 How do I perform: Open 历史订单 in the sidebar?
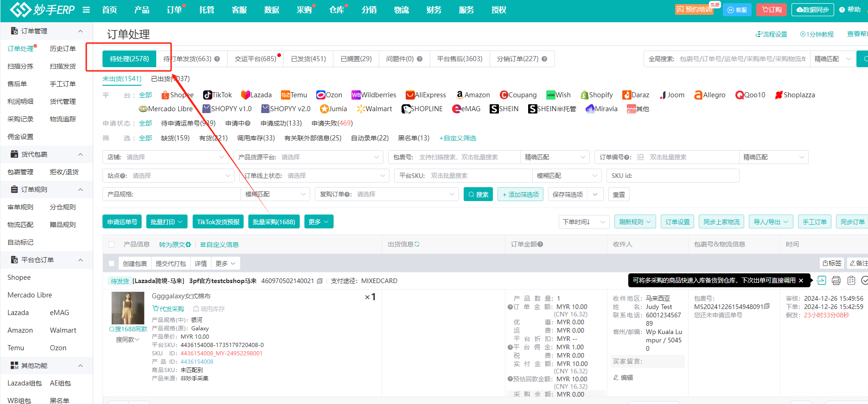click(x=63, y=49)
